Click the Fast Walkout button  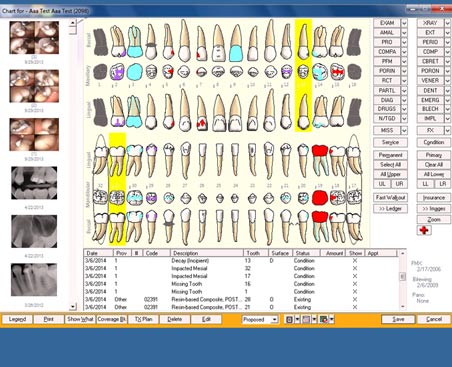coord(390,198)
